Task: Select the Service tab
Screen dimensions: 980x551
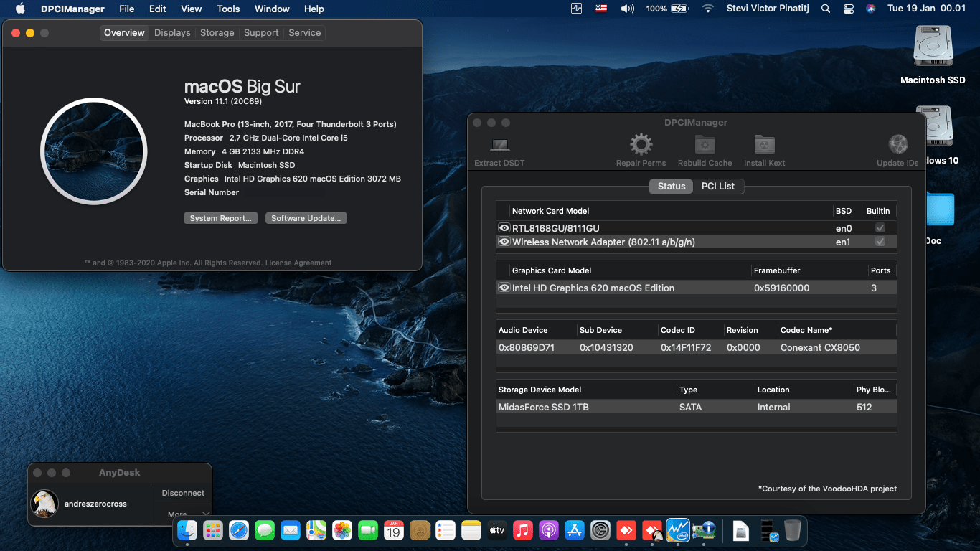Action: [x=304, y=33]
